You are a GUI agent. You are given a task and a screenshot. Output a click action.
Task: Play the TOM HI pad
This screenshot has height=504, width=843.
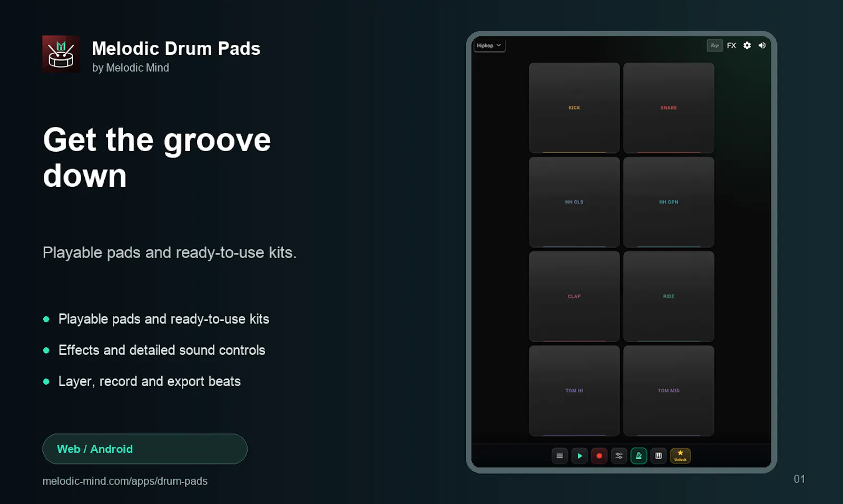click(x=574, y=391)
